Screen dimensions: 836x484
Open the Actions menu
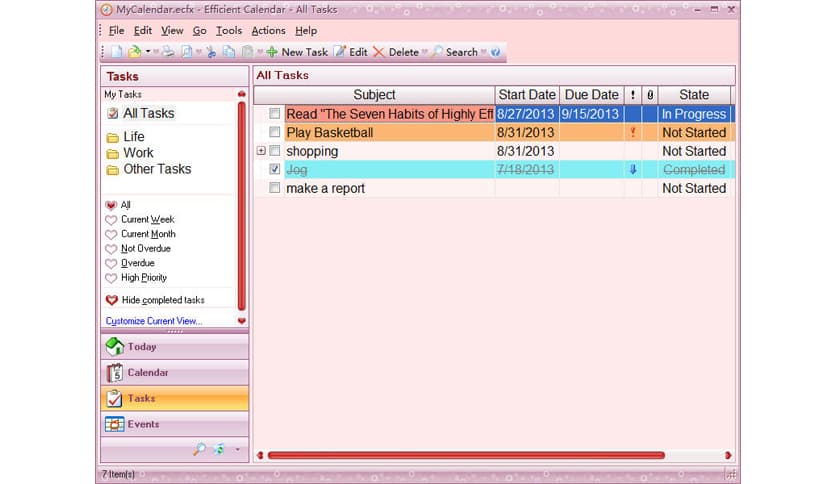tap(268, 30)
